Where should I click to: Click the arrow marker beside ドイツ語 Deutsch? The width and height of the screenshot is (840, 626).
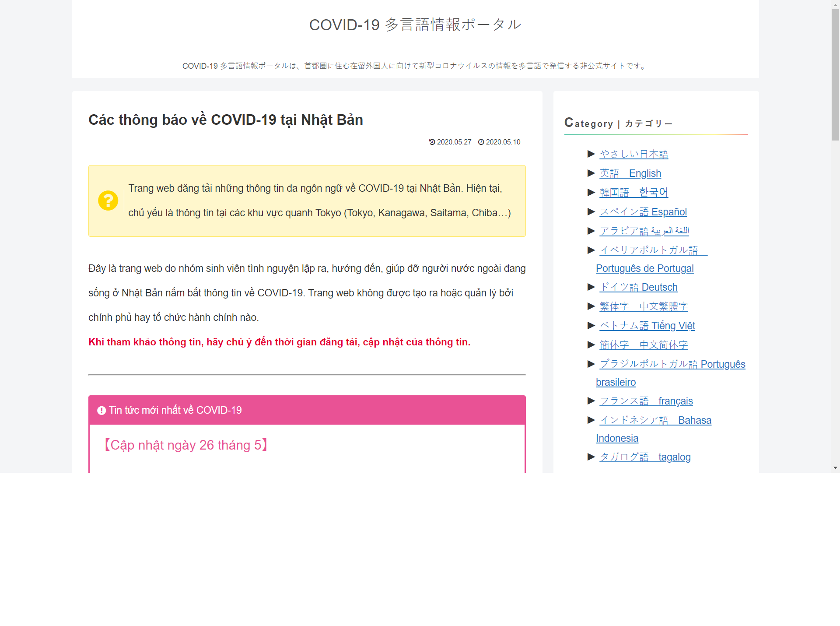pos(590,287)
